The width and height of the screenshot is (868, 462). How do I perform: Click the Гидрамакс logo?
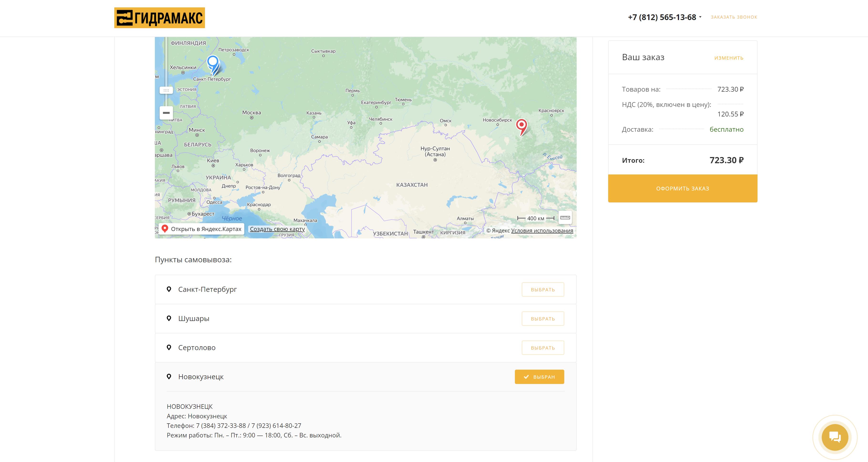coord(159,18)
